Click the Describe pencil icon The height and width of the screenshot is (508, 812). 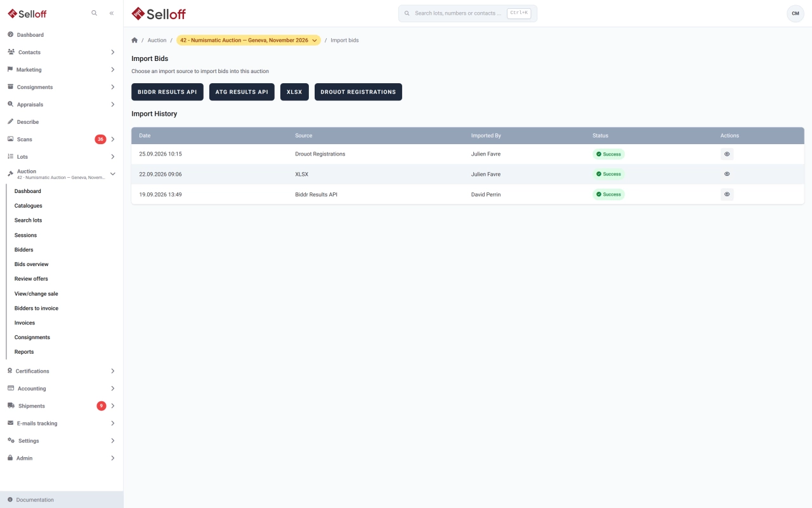(10, 122)
